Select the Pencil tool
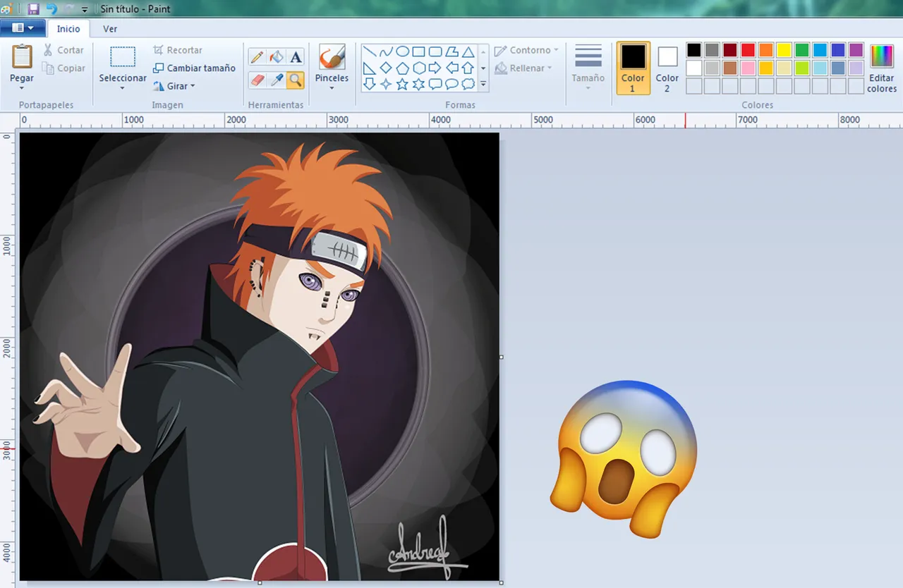903x588 pixels. point(257,57)
